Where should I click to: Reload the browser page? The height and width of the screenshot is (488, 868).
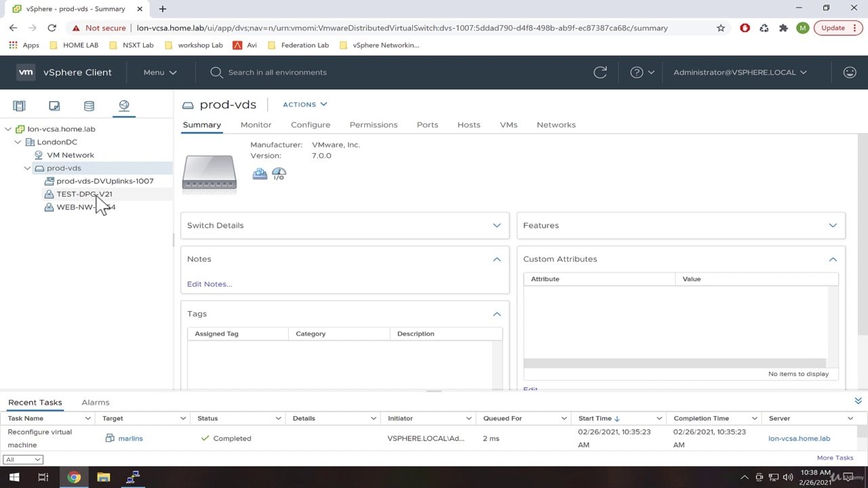pyautogui.click(x=52, y=28)
